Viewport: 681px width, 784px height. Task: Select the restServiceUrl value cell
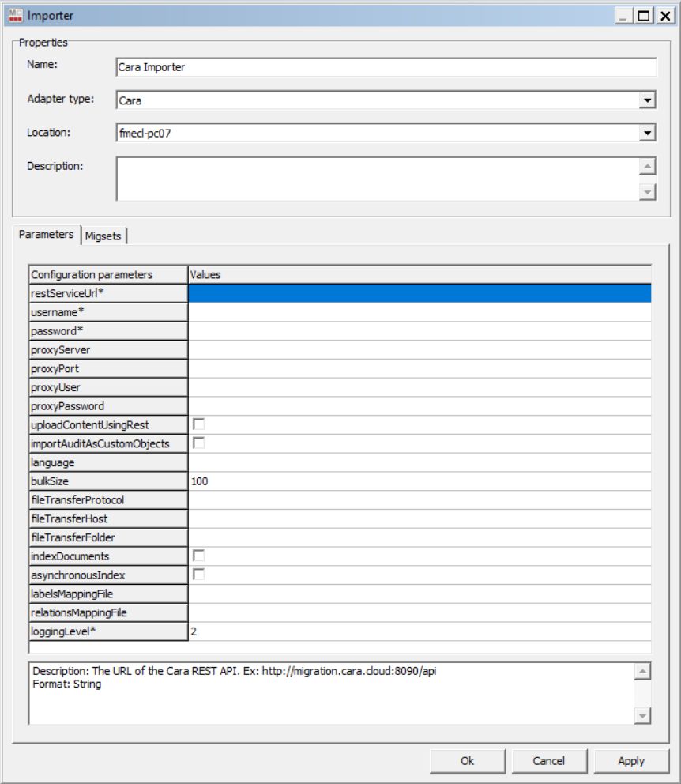click(419, 293)
